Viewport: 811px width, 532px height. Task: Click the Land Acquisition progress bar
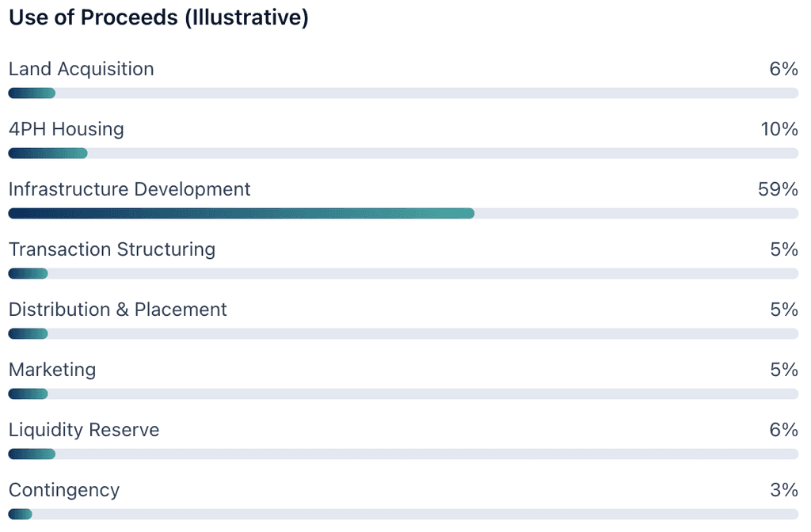coord(403,93)
